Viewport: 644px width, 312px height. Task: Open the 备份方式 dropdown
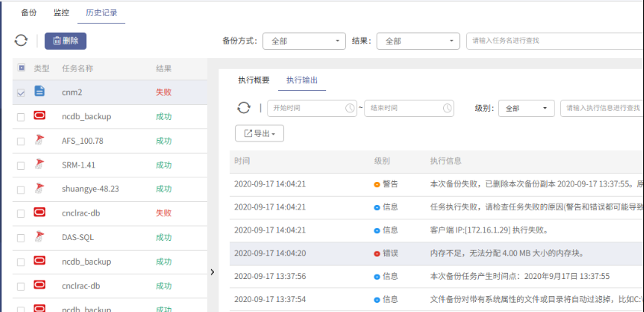304,41
